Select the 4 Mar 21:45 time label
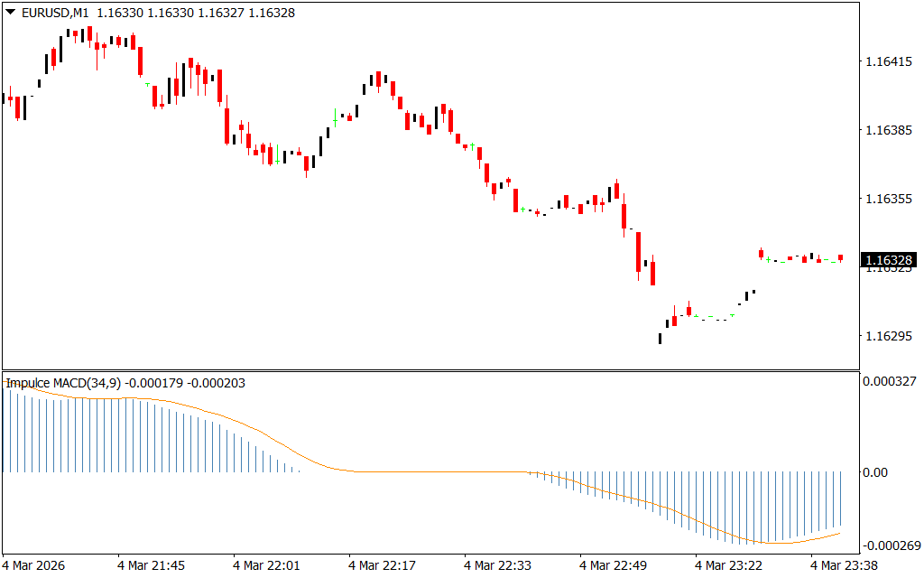Viewport: 924px width, 578px height. (151, 565)
